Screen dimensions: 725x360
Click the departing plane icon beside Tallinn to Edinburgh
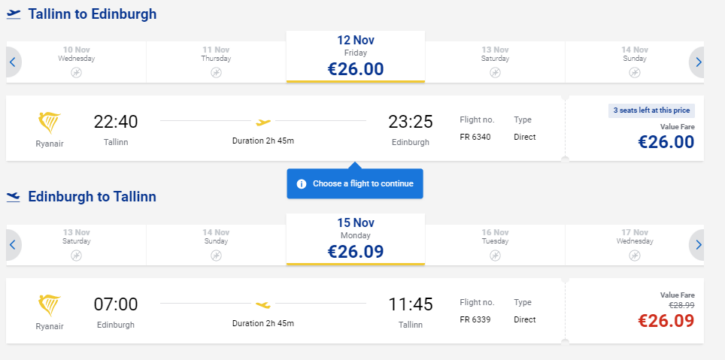pos(14,14)
